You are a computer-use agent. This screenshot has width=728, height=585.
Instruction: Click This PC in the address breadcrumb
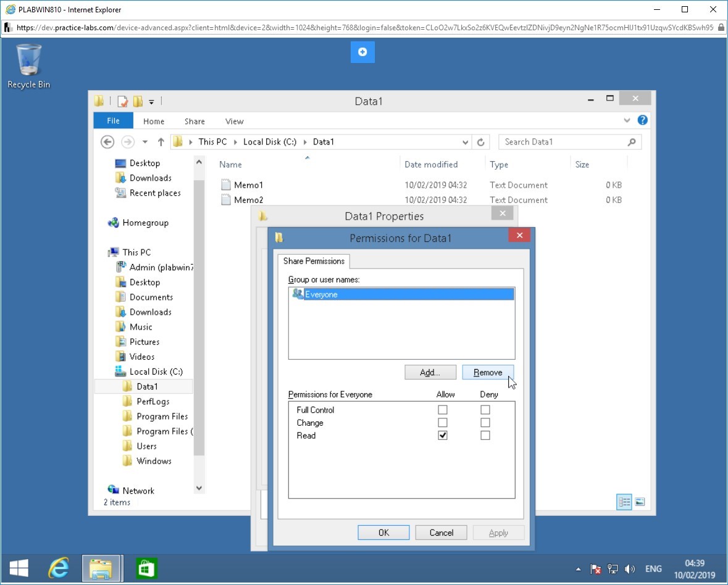[212, 142]
